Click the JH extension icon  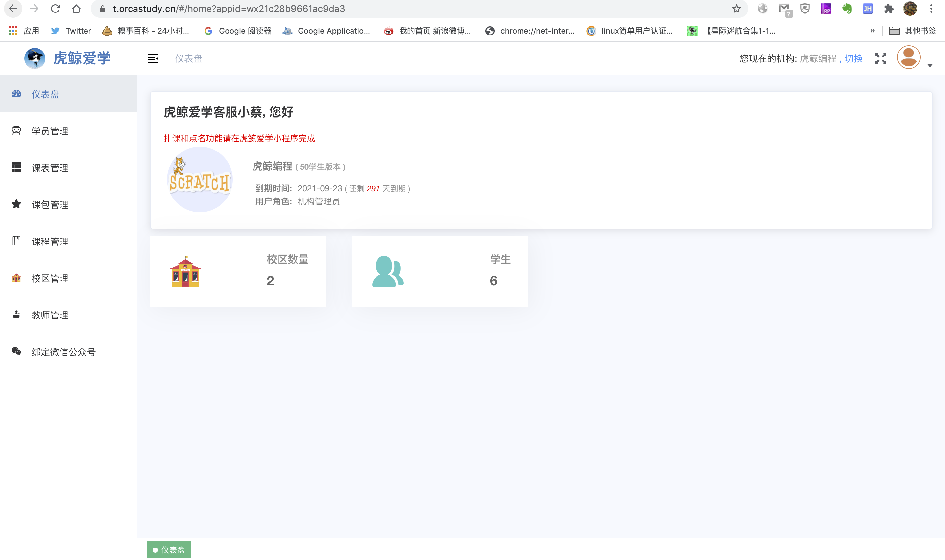[x=868, y=8]
